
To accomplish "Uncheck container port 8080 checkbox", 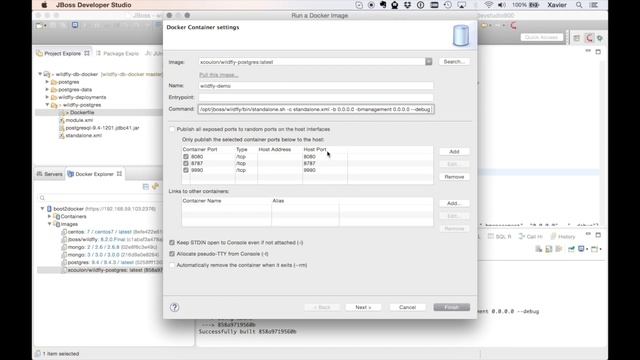I will (x=186, y=157).
